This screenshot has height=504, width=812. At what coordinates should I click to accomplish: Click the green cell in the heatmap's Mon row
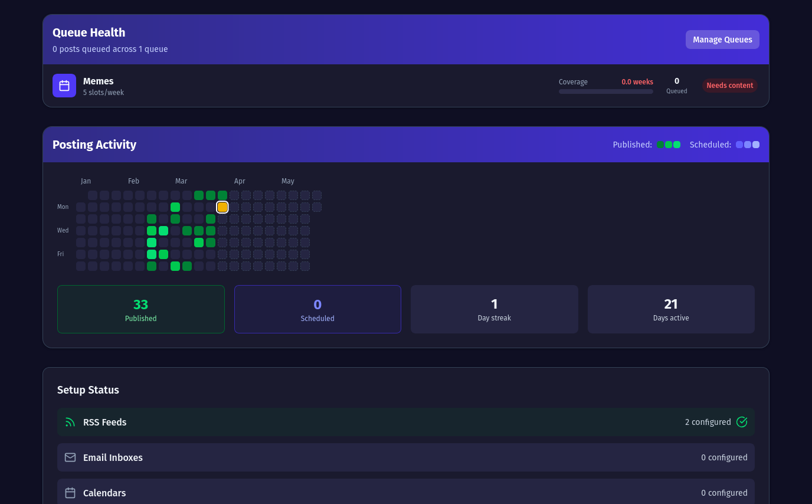[x=175, y=207]
